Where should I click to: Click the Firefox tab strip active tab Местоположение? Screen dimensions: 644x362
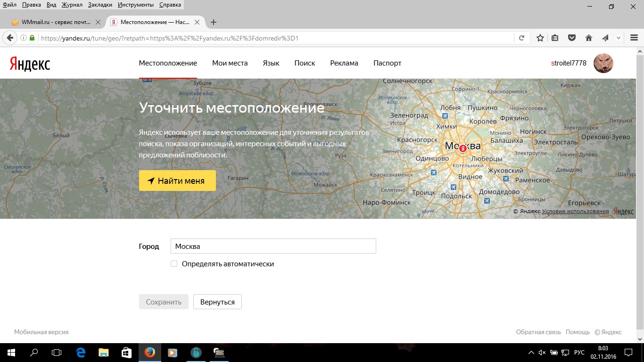pos(155,22)
